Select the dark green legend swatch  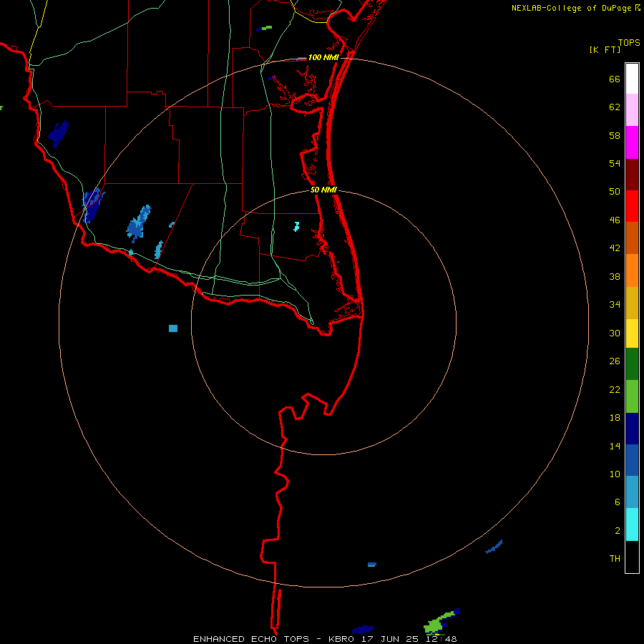point(632,364)
